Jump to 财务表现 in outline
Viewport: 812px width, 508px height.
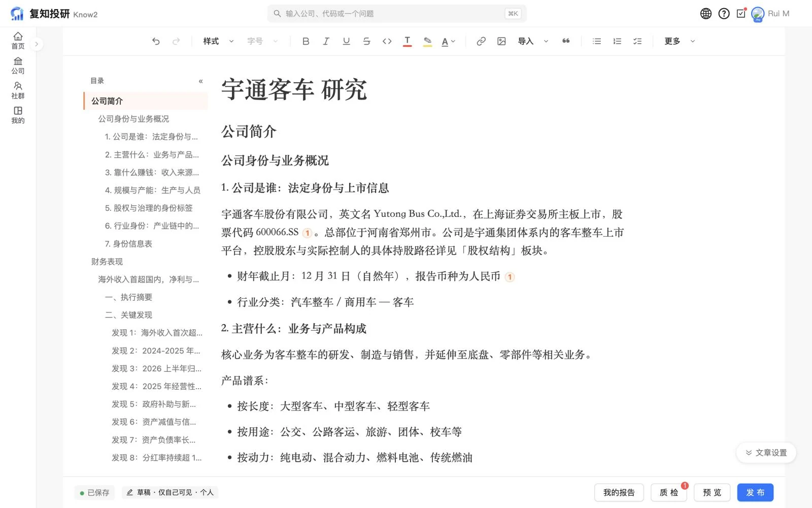tap(107, 262)
